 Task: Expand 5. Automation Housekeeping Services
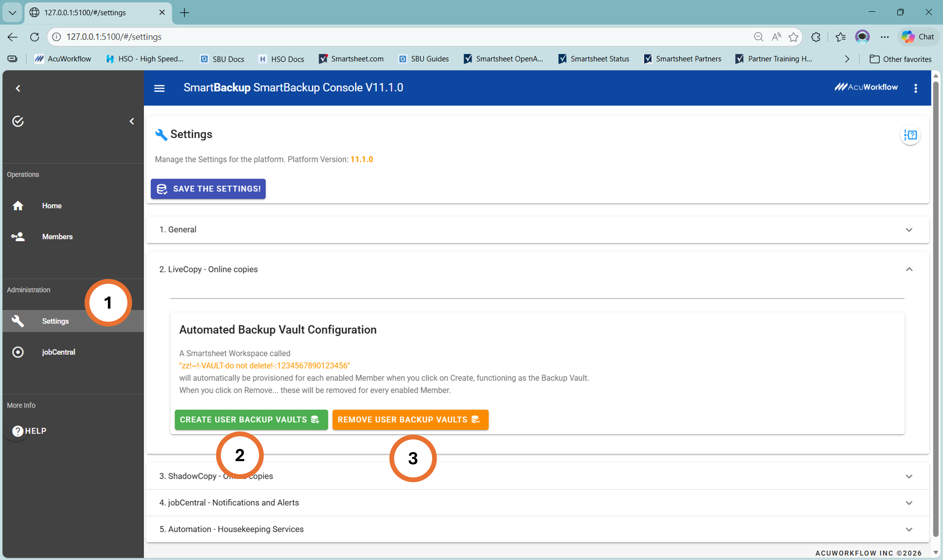tap(909, 529)
